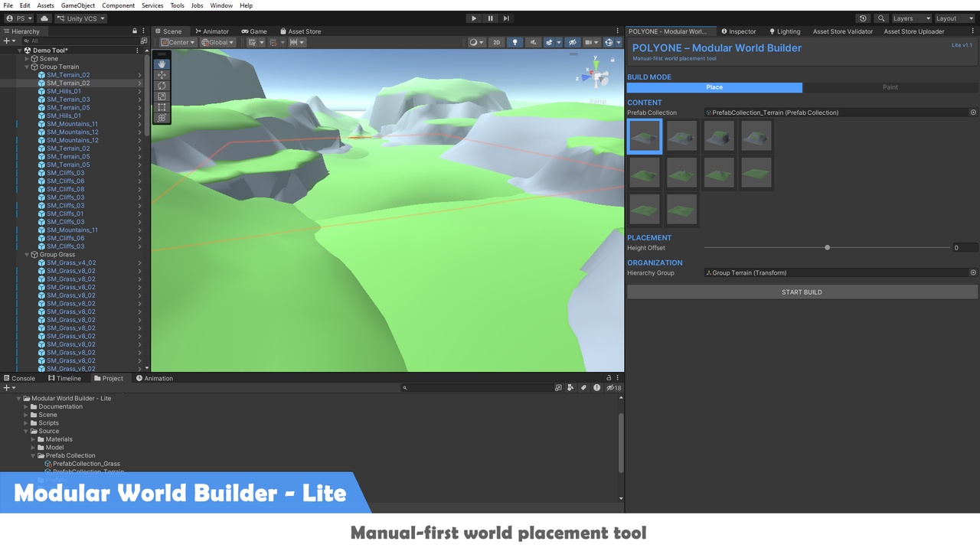Open the PS account dropdown
The image size is (980, 551).
tap(19, 18)
